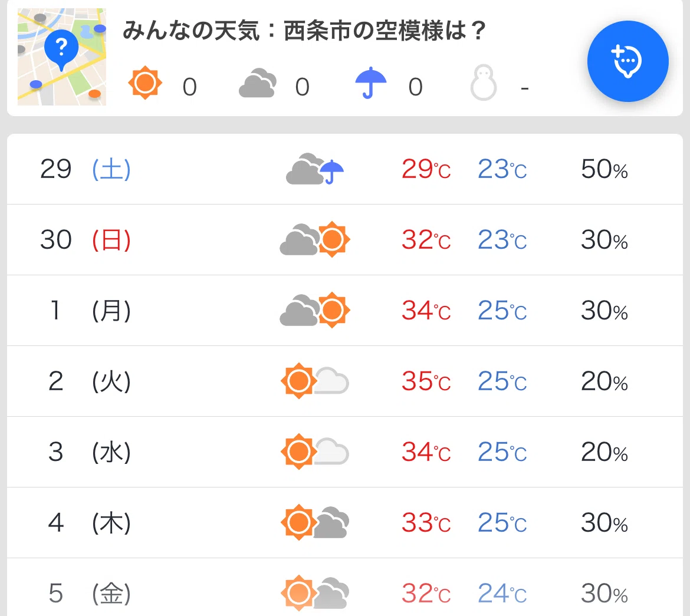The height and width of the screenshot is (616, 690).
Task: Open the map thumbnail with question pin
Action: pos(61,57)
